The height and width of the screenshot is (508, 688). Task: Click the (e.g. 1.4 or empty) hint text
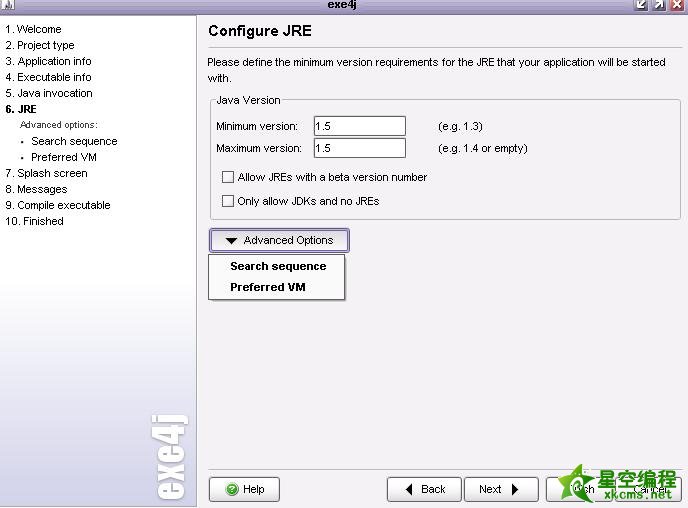(483, 148)
